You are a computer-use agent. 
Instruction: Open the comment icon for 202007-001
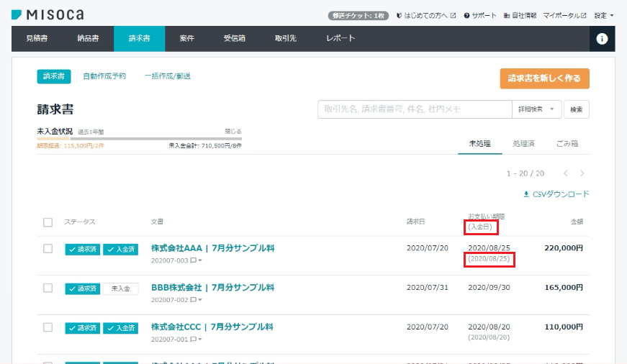click(193, 340)
